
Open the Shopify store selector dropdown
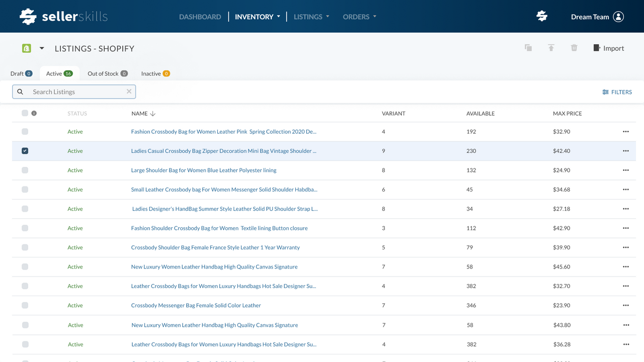pyautogui.click(x=41, y=48)
